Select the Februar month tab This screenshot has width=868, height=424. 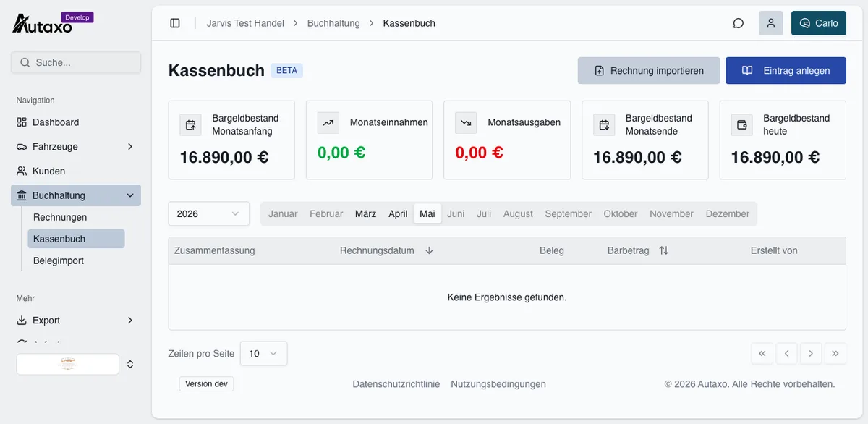click(x=326, y=214)
